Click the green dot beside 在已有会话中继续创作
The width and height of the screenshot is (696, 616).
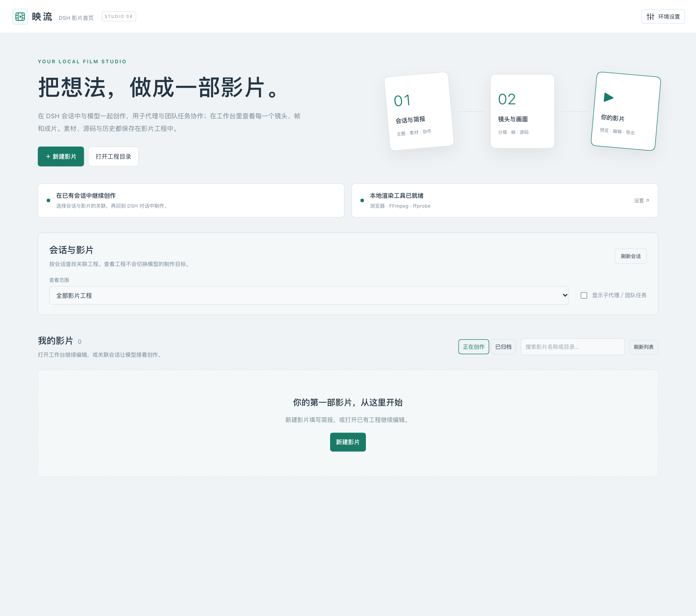48,200
